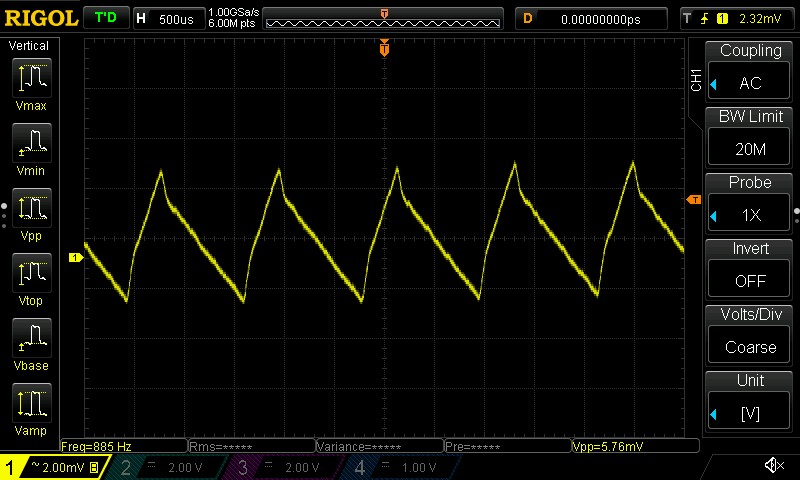
Task: Click the delay value 0.00000000ps field
Action: click(591, 19)
